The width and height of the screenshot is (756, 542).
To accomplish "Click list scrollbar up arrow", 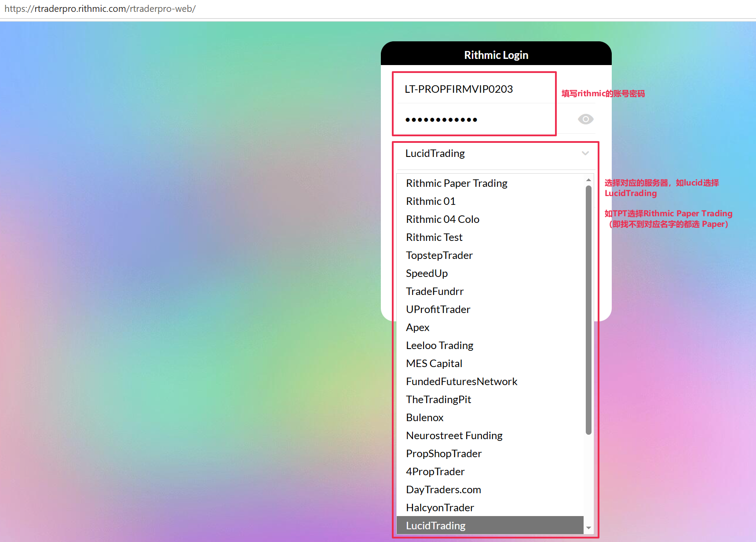I will 588,180.
